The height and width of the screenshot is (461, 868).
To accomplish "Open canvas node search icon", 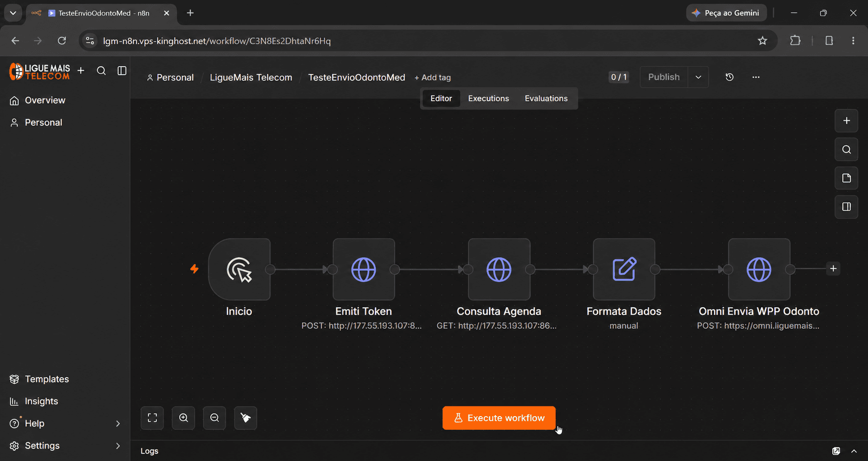I will click(x=846, y=150).
